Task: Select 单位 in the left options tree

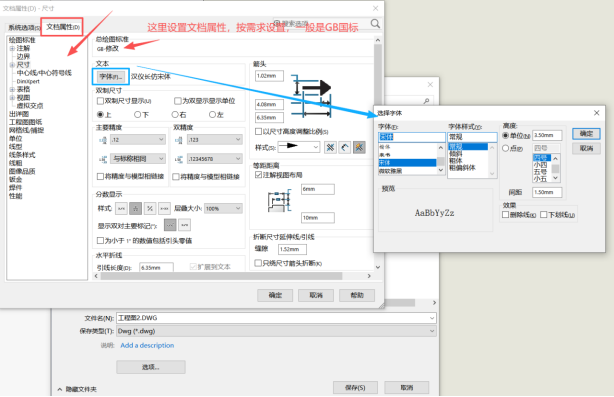Action: coord(16,139)
